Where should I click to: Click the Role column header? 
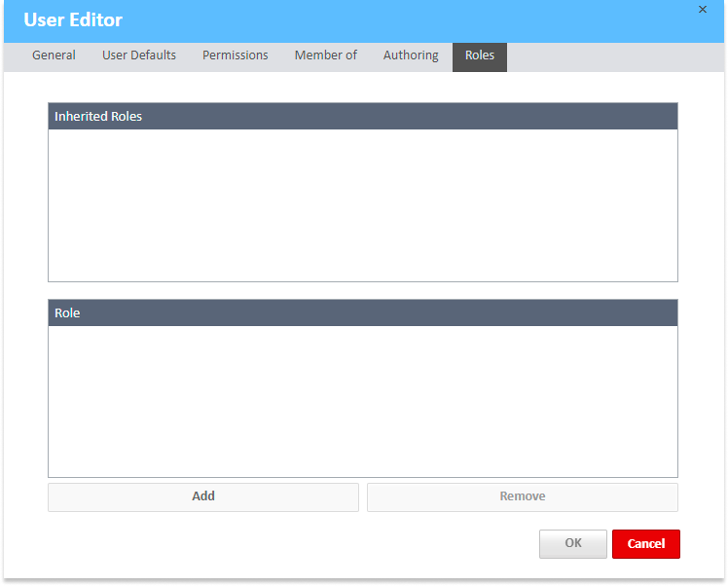(x=363, y=312)
